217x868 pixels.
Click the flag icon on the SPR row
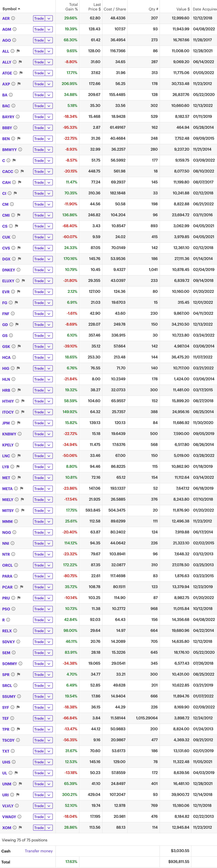18,674
